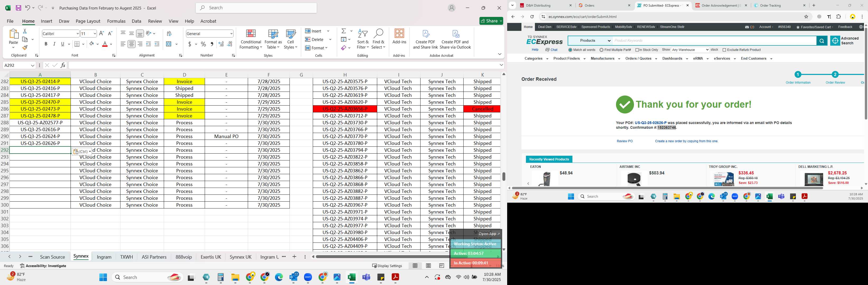Click the Excel formula bar input
The width and height of the screenshot is (868, 285).
click(x=283, y=65)
